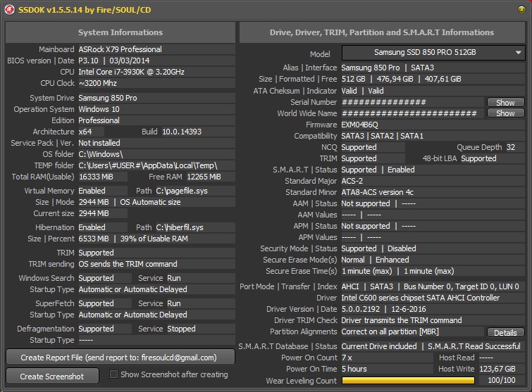Click the OS Automatic size mode value
Image resolution: width=532 pixels, height=392 pixels.
(x=150, y=202)
